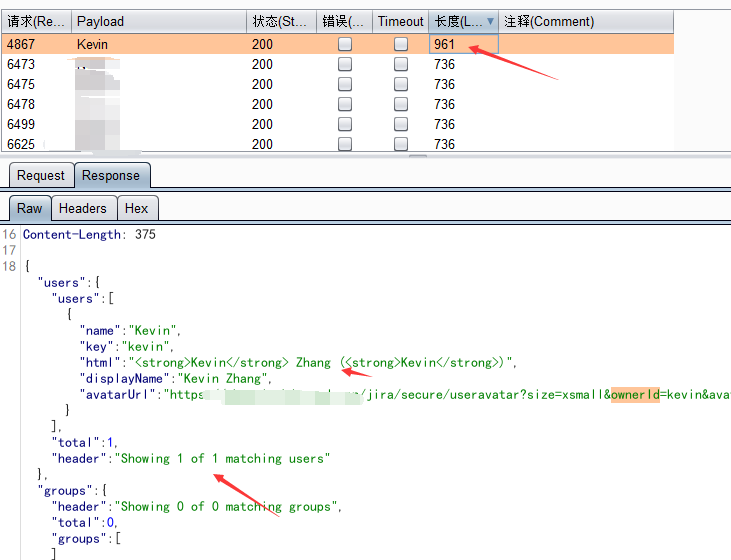Screen dimensions: 731x560
Task: Click the "avatarUrl" key in response
Action: (x=117, y=394)
